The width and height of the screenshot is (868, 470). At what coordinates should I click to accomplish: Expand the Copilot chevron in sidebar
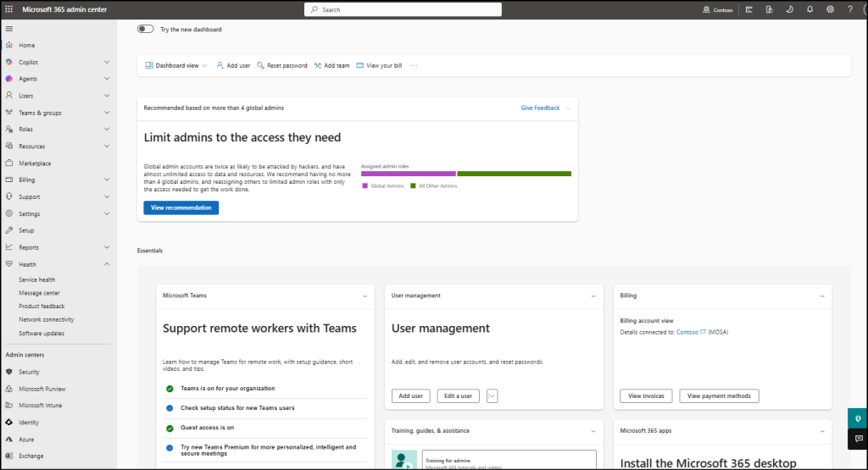click(107, 63)
